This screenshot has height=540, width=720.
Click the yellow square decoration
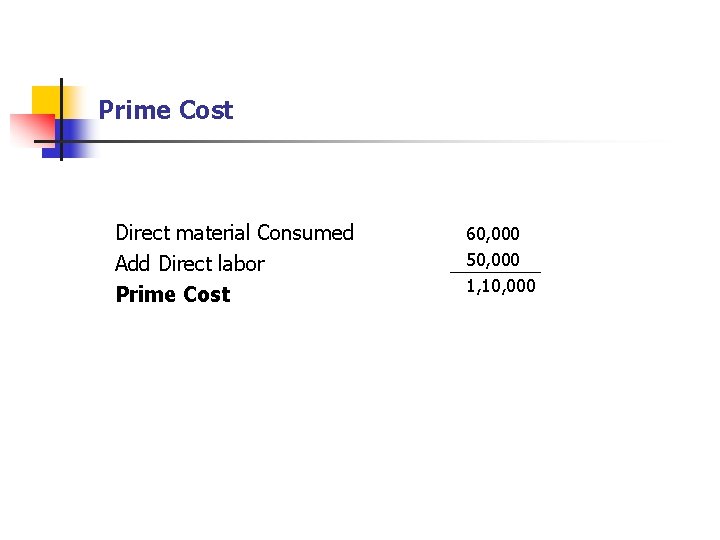coord(46,100)
